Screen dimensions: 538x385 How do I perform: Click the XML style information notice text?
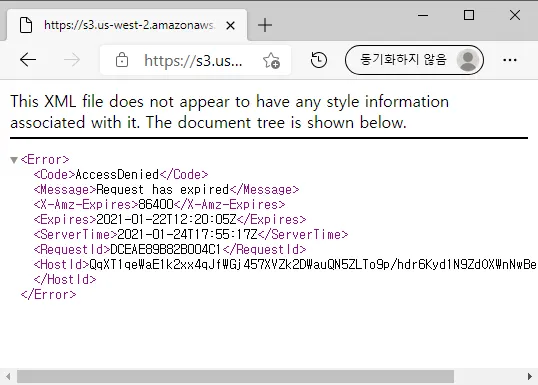230,112
